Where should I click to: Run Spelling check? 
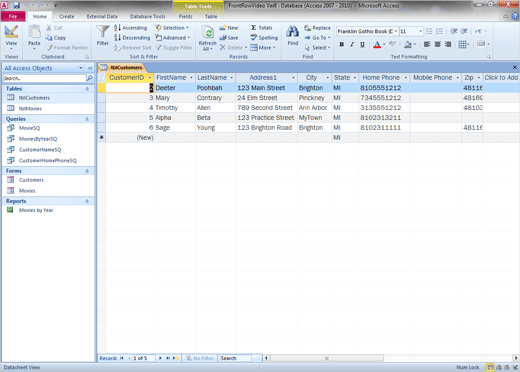pos(264,38)
